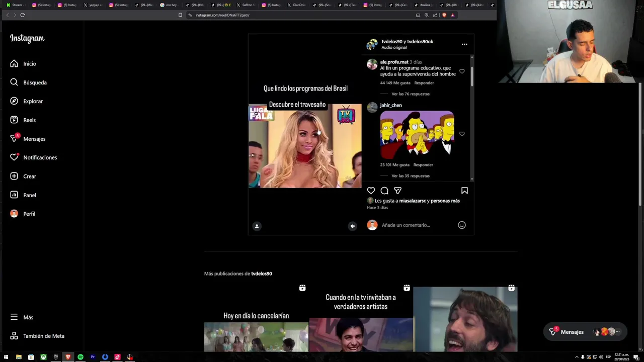
Task: Open Notificaciones in the sidebar
Action: (33, 157)
